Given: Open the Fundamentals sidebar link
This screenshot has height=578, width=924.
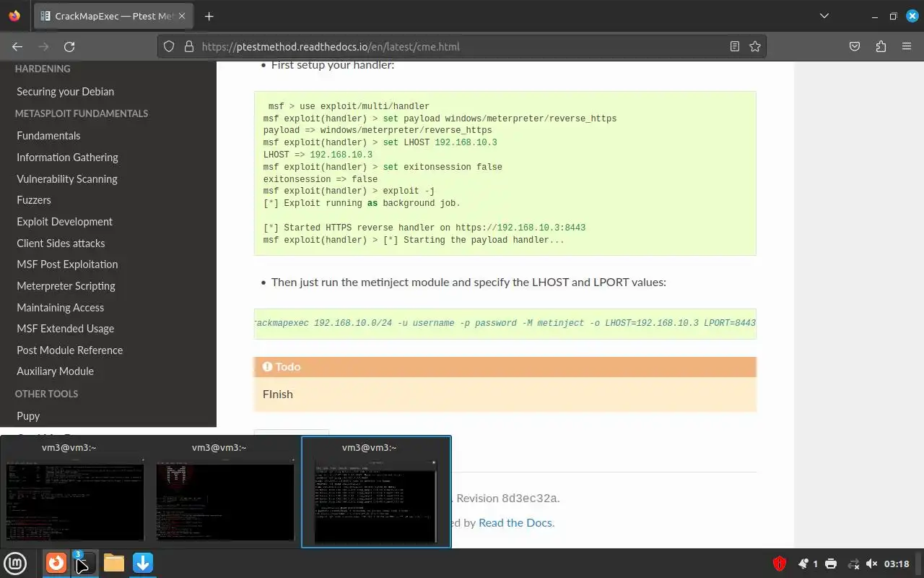Looking at the screenshot, I should [48, 136].
